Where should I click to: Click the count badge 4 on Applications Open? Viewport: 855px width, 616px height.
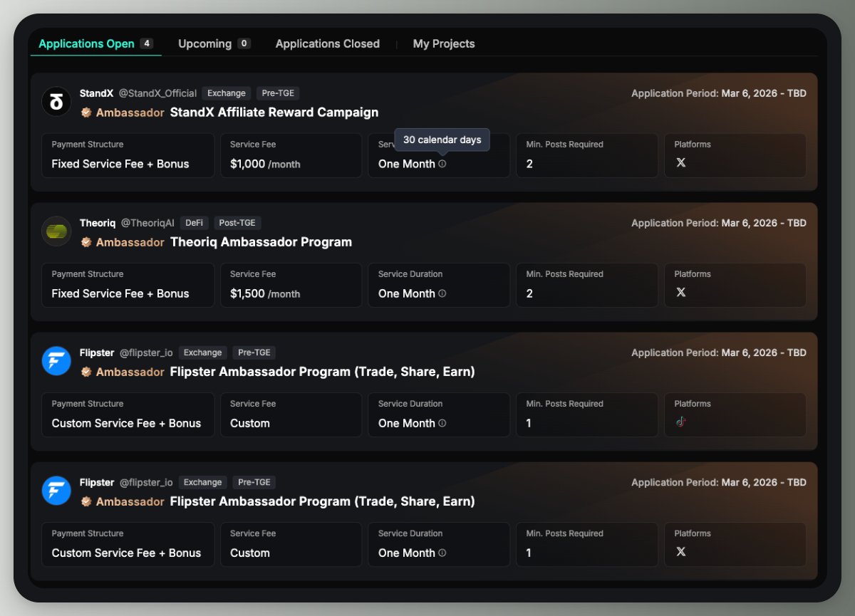point(147,43)
